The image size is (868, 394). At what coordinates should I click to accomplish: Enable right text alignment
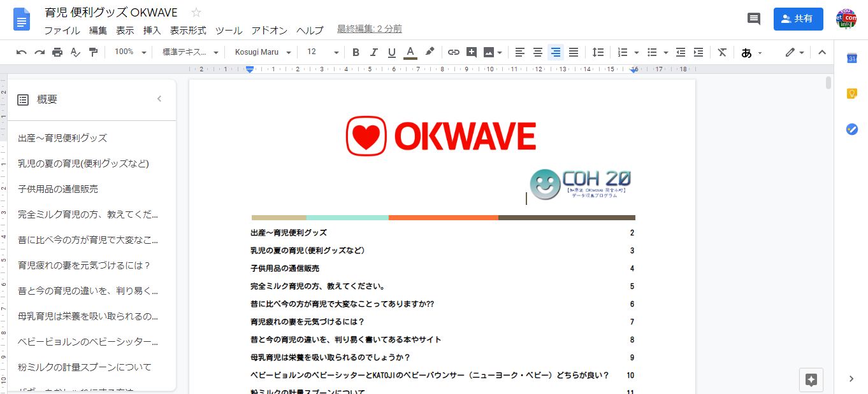tap(556, 52)
